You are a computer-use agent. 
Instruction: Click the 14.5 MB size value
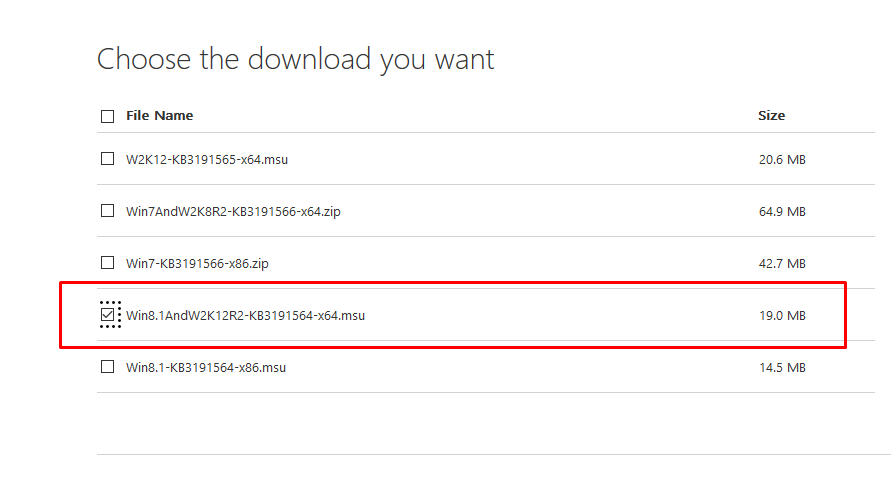pos(782,368)
